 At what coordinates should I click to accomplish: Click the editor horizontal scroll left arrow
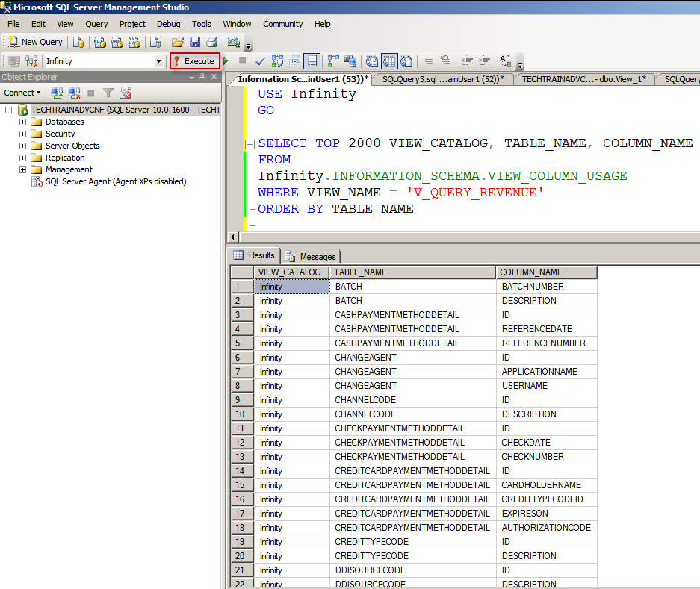pos(232,237)
